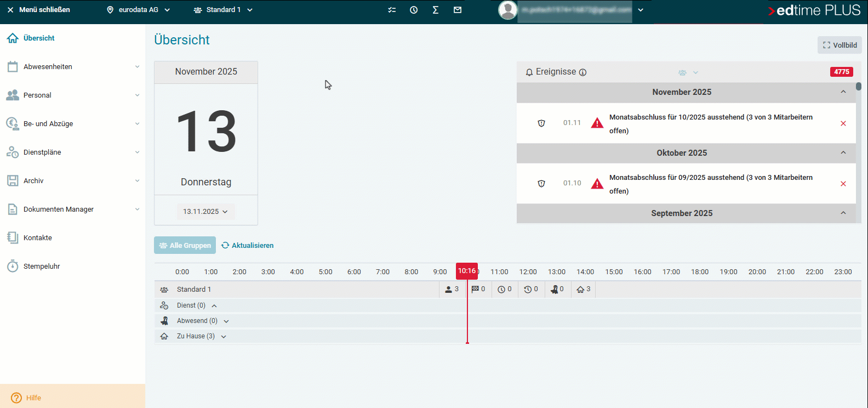
Task: Click the Aktualisieren refresh link
Action: pyautogui.click(x=248, y=246)
